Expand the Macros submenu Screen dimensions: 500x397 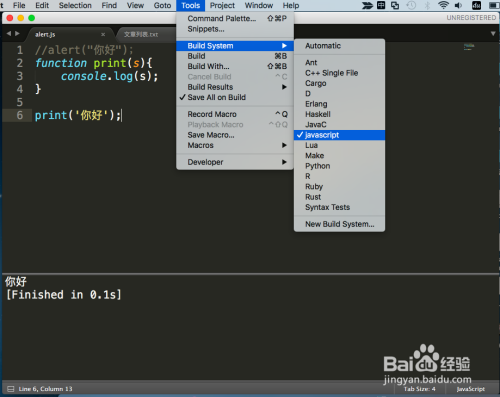point(235,145)
